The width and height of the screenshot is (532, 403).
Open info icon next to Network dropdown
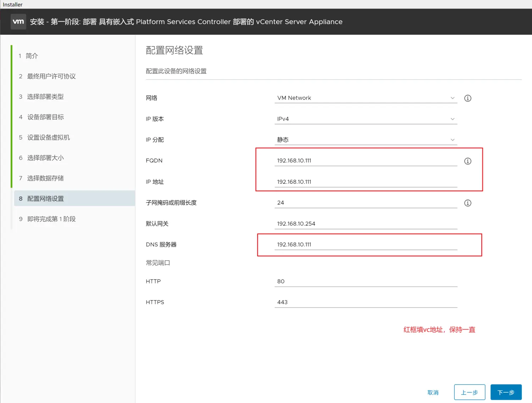(x=468, y=98)
